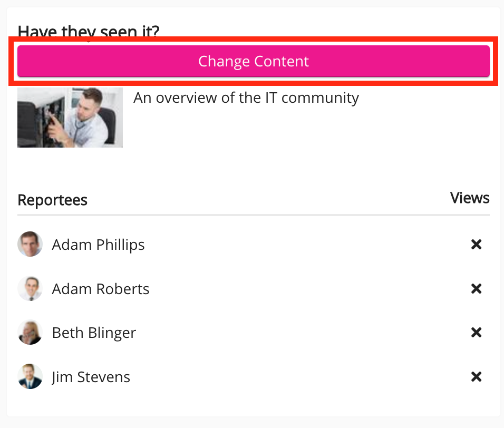Image resolution: width=504 pixels, height=428 pixels.
Task: Click the X icon beside Jim Stevens
Action: click(x=476, y=377)
